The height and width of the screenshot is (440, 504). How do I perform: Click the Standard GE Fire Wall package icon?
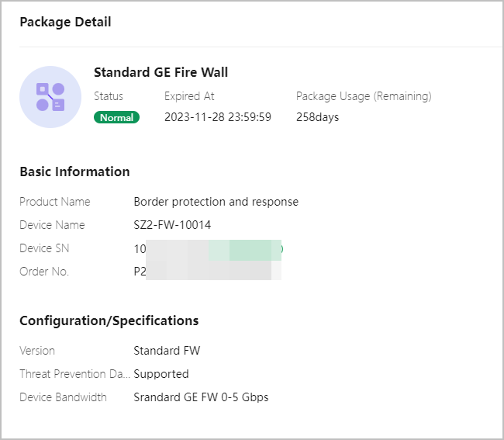[50, 97]
